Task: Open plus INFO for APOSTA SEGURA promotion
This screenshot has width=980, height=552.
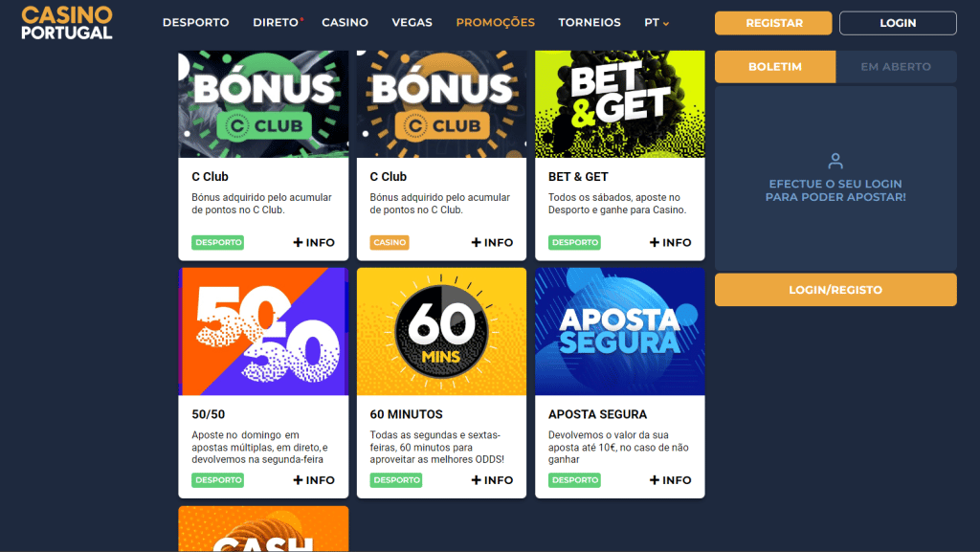Action: [670, 480]
